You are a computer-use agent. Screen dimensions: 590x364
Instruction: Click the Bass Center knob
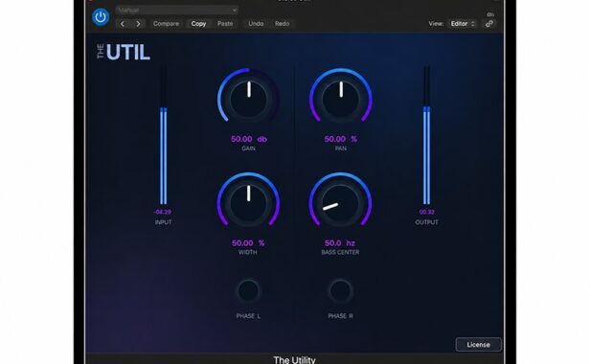click(341, 202)
